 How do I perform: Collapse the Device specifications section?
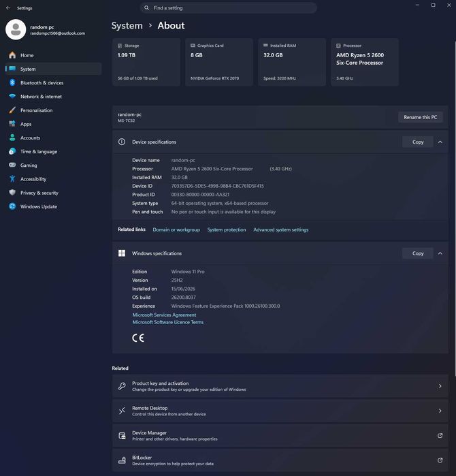tap(440, 142)
